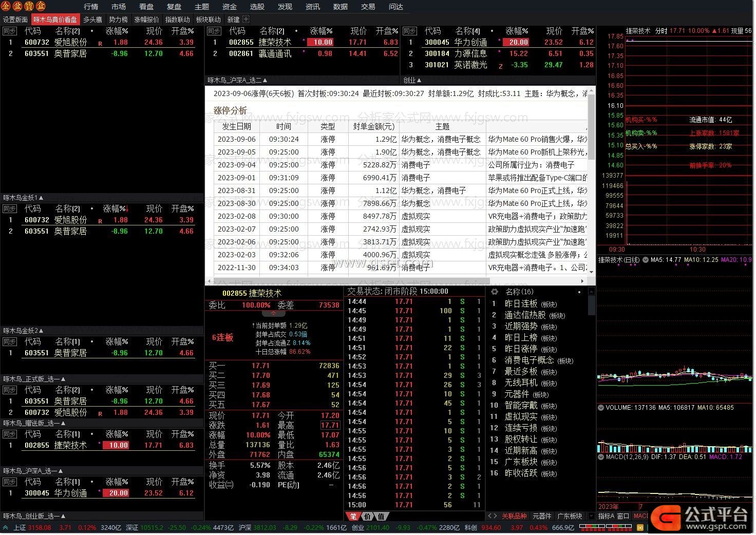Viewport: 756px width, 535px height.
Task: Toggle 同步 in the list above 啄木鸟_创业版_选一 label
Action: (x=10, y=482)
